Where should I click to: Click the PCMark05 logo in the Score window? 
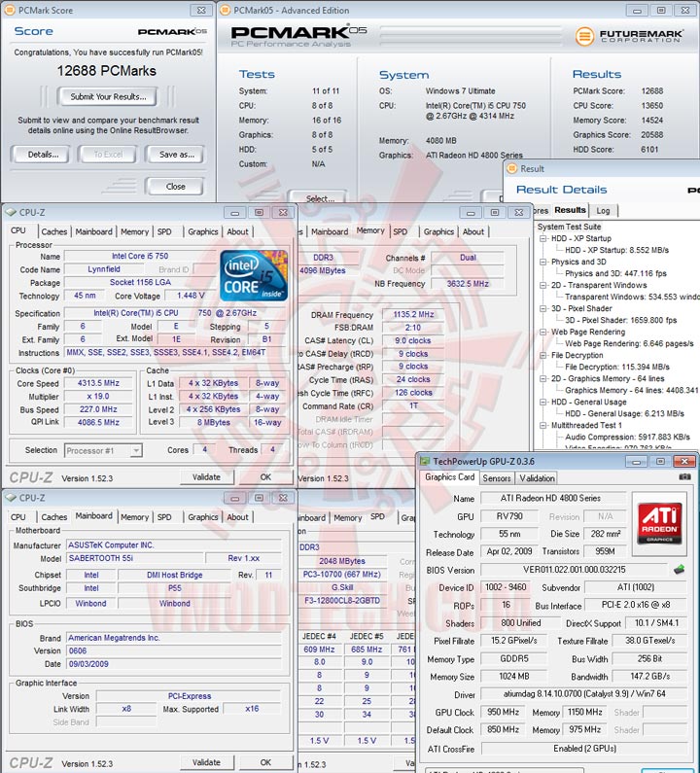pos(172,31)
